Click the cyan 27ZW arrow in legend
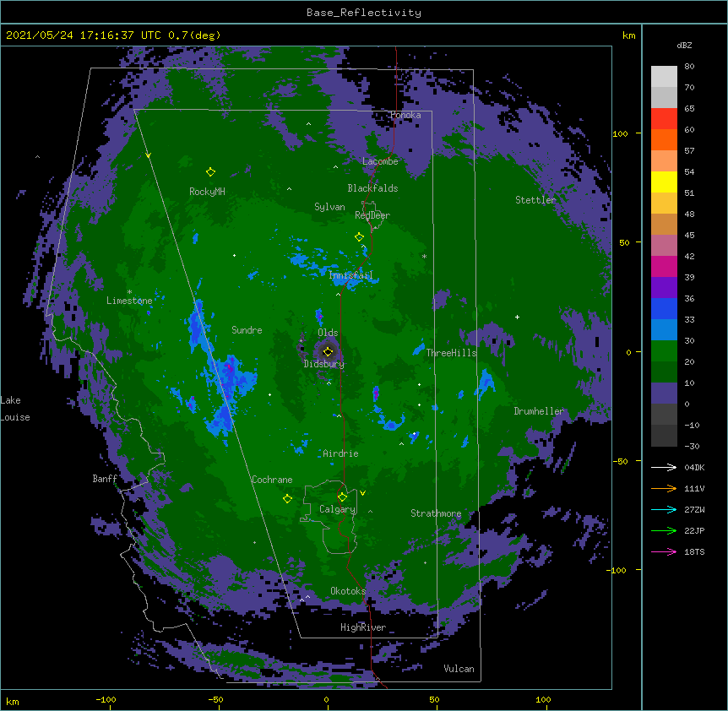 (x=664, y=509)
